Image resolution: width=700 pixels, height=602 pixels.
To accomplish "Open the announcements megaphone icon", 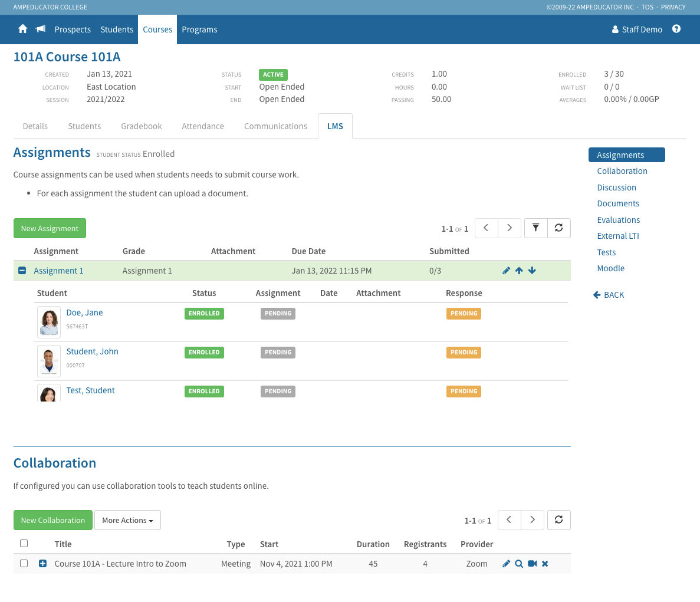I will tap(40, 29).
